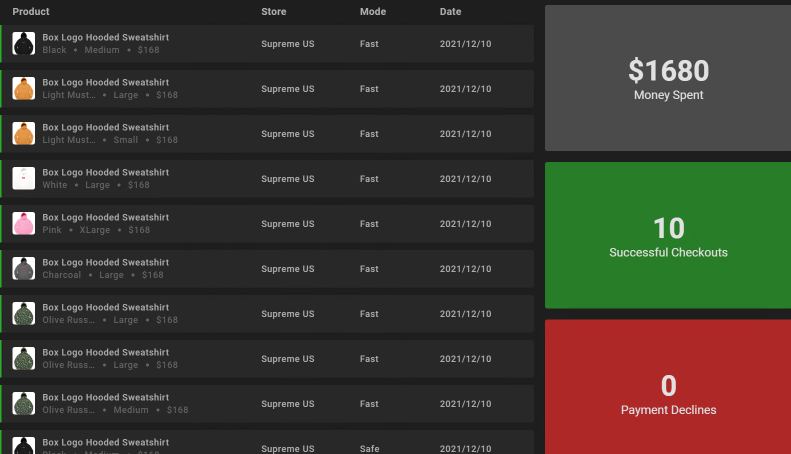Click the Safe mode cell in the last row
This screenshot has width=791, height=454.
click(x=369, y=448)
